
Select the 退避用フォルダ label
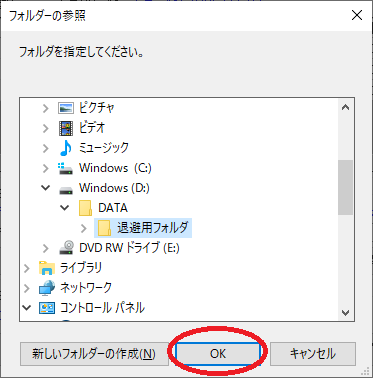[x=153, y=228]
